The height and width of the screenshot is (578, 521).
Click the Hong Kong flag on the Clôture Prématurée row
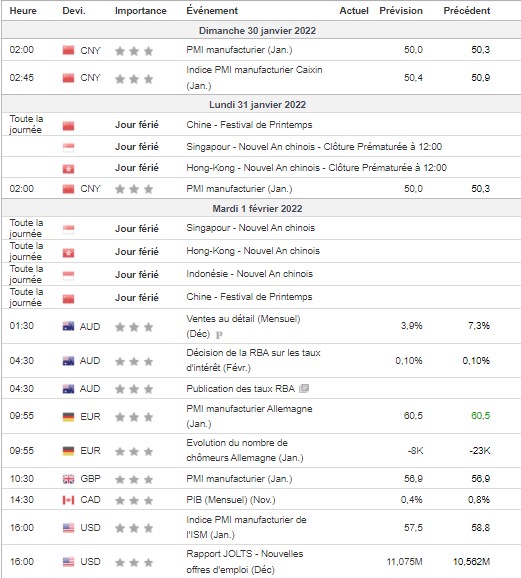point(68,168)
